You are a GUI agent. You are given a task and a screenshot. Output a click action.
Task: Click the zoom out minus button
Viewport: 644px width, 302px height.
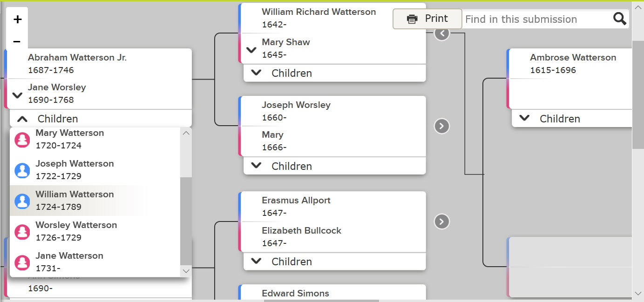tap(17, 42)
